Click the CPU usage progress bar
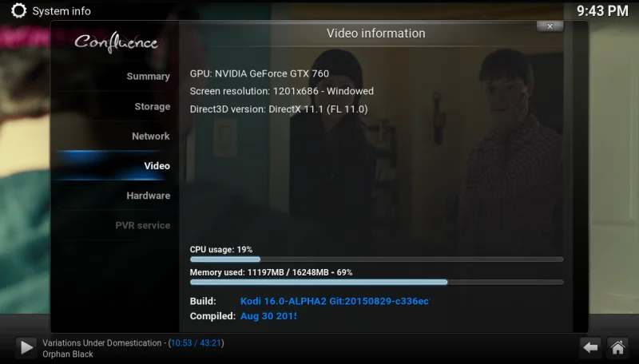Viewport: 639px width, 364px height. click(376, 259)
